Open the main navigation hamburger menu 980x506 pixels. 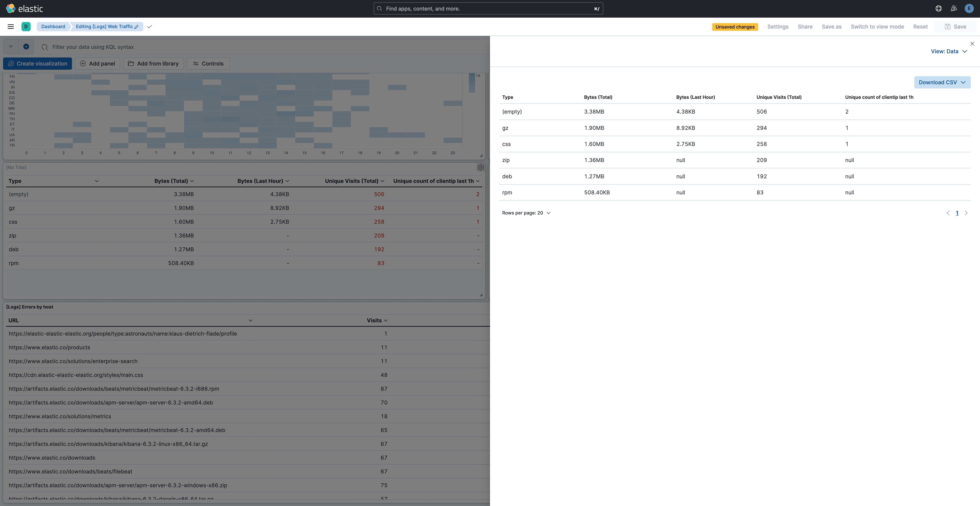[x=10, y=26]
